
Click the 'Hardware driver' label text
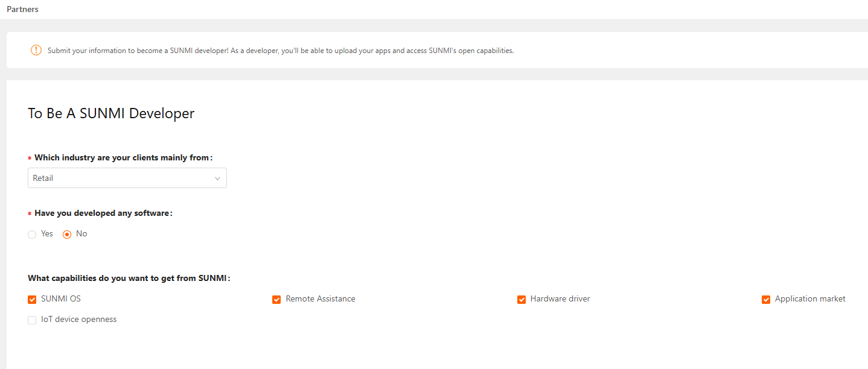[x=560, y=299]
